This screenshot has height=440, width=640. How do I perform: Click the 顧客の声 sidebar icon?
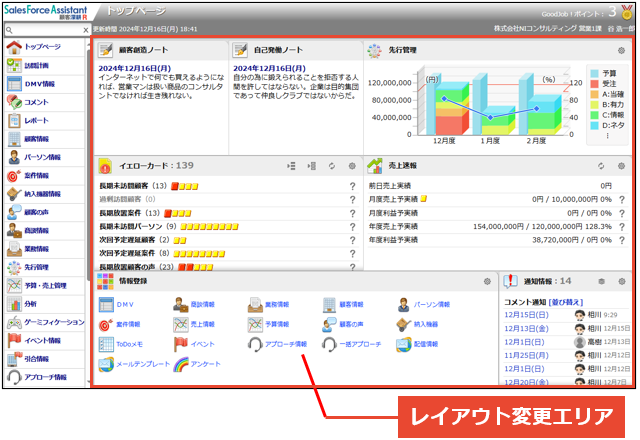click(14, 212)
